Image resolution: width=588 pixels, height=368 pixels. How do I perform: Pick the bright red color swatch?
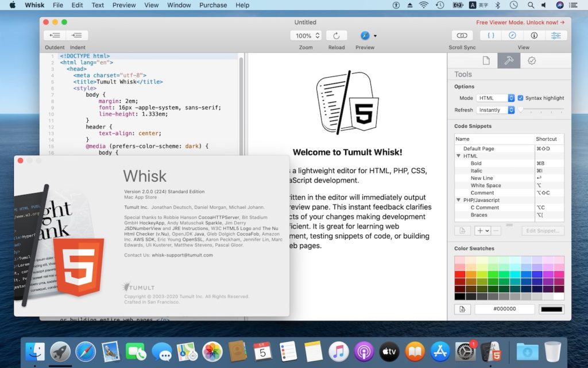coord(460,274)
